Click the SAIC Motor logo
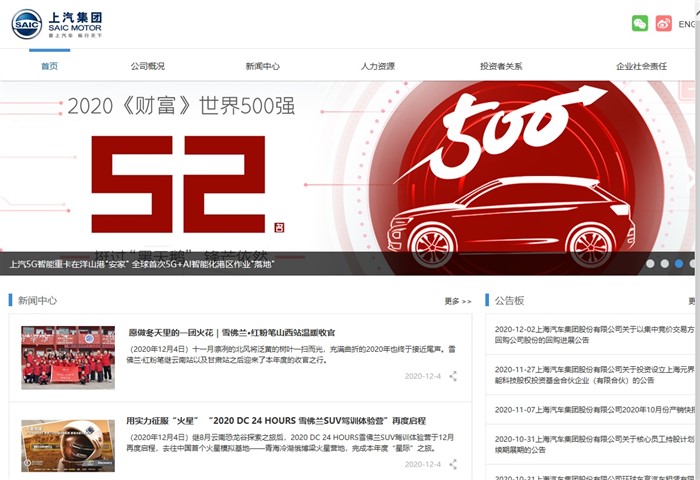The height and width of the screenshot is (480, 700). point(57,24)
